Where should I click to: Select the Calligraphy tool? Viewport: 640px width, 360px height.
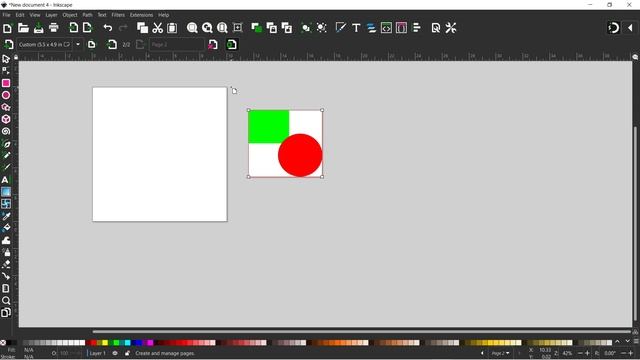(x=6, y=167)
